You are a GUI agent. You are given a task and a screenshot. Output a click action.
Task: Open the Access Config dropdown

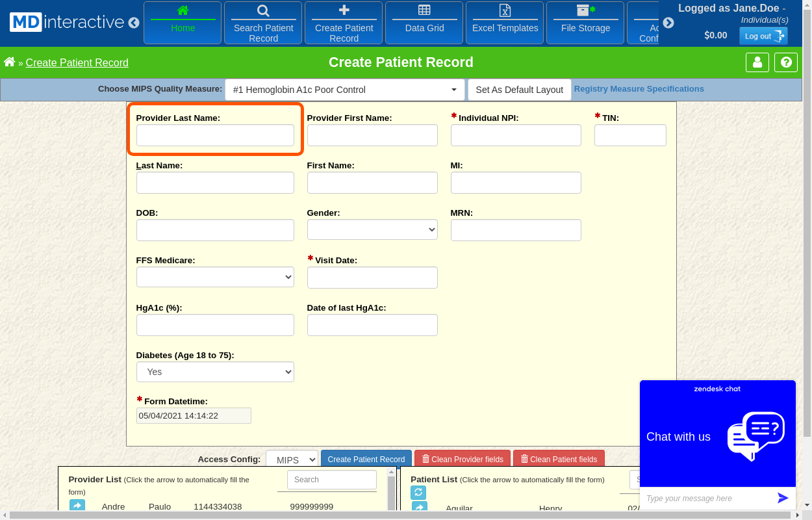(x=292, y=460)
